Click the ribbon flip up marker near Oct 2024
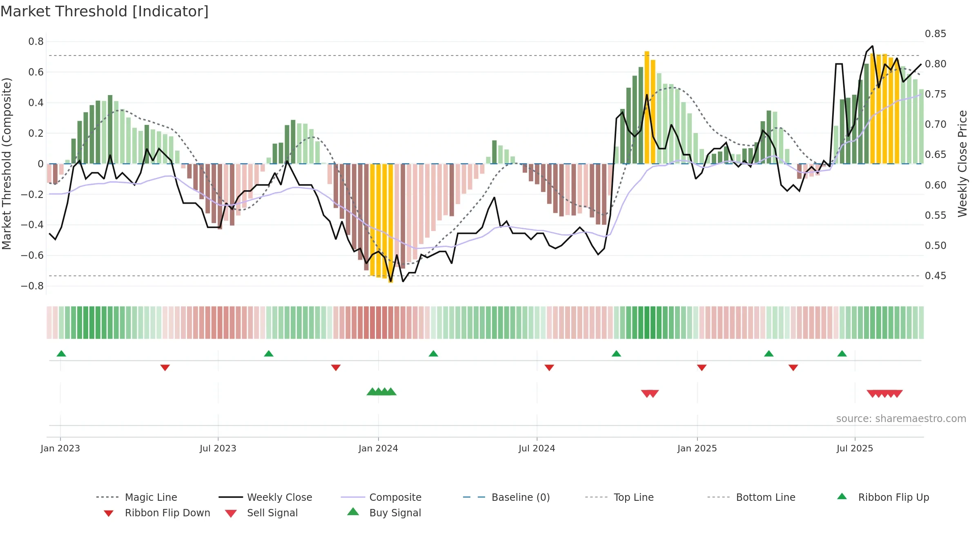Viewport: 980px width, 551px height. (x=616, y=353)
